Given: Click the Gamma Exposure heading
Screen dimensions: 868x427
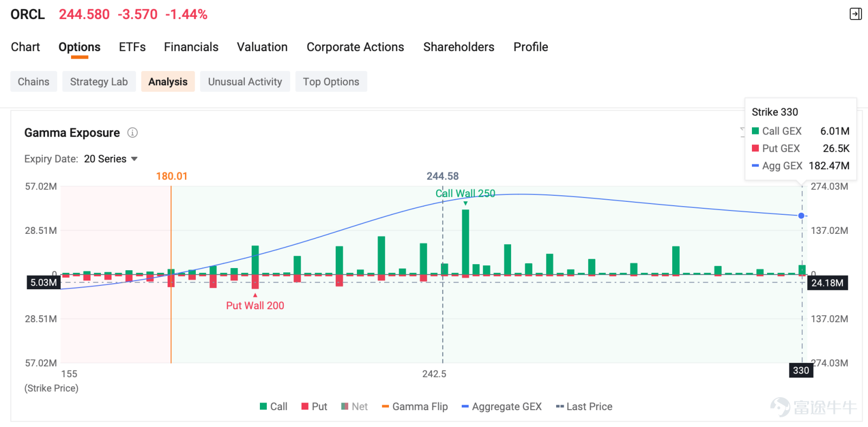Looking at the screenshot, I should [72, 133].
